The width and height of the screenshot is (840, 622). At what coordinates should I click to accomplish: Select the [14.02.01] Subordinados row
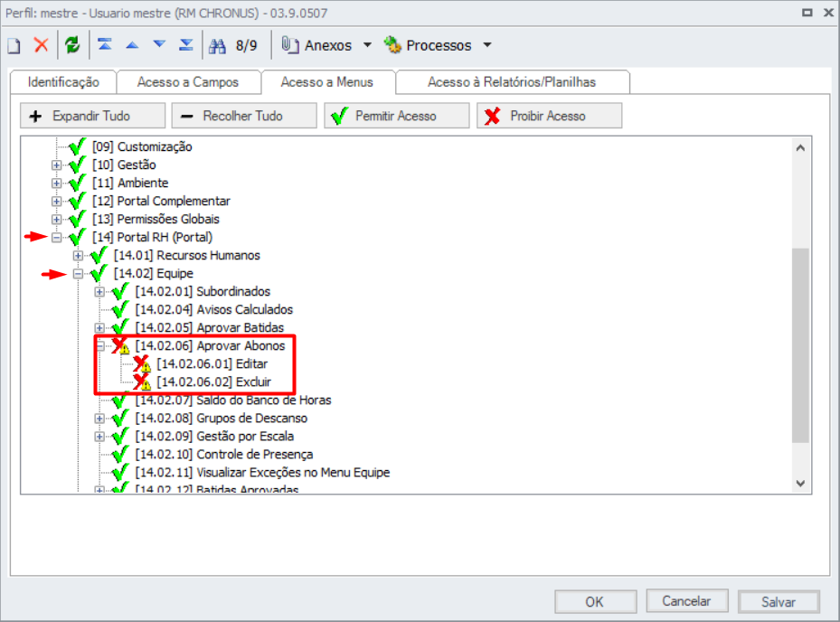(x=203, y=291)
